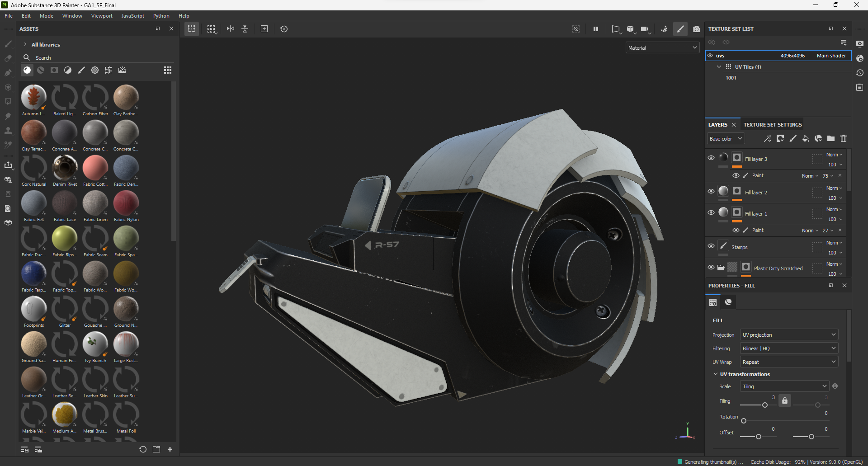The height and width of the screenshot is (466, 868).
Task: Select the Material picker tool
Action: (8, 145)
